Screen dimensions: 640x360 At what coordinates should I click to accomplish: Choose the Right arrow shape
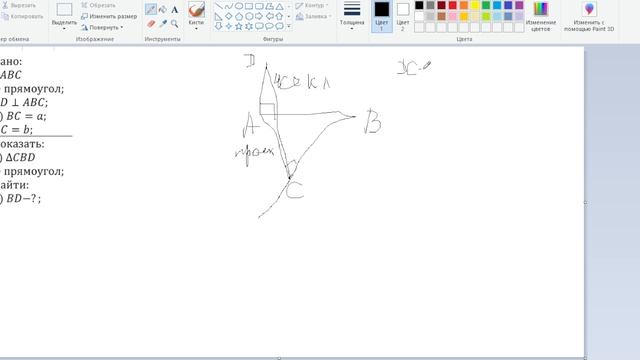(x=259, y=16)
